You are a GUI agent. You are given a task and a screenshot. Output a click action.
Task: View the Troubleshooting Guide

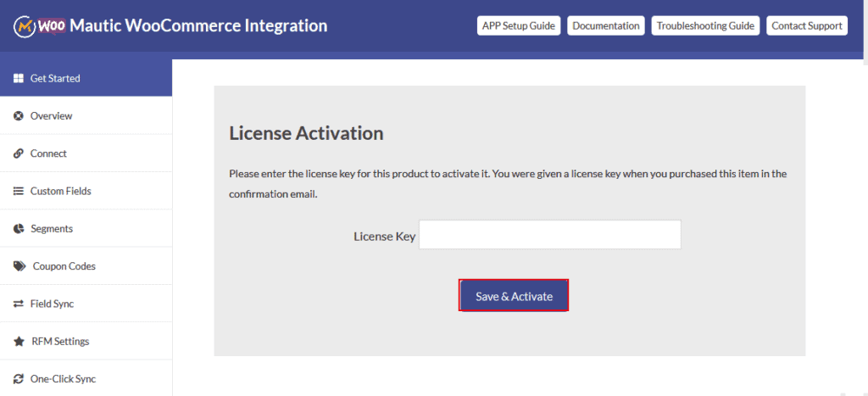pos(705,25)
